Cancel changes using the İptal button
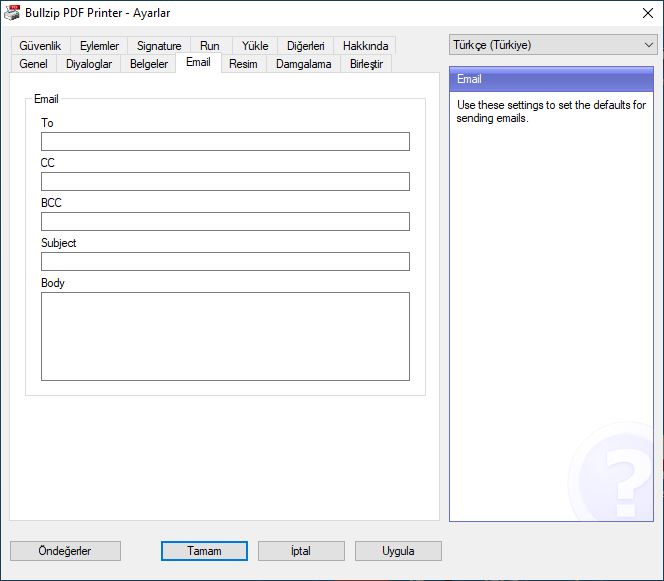Image resolution: width=664 pixels, height=581 pixels. (x=301, y=551)
